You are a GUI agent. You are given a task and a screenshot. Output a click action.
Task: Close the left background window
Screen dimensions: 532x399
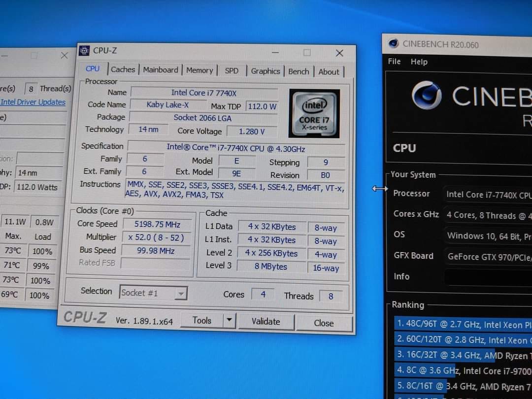pyautogui.click(x=64, y=55)
